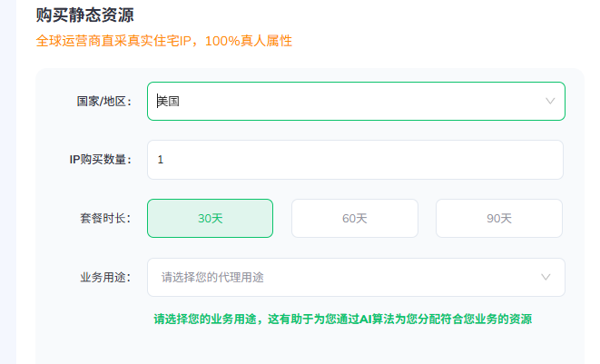Click the IP购买数量 field label
The image size is (600, 364).
(x=100, y=160)
